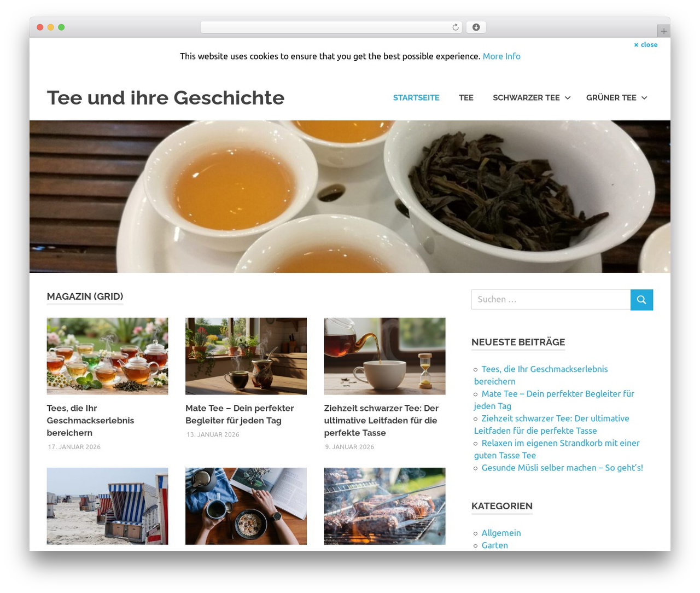Click the browser address bar
This screenshot has width=700, height=593.
click(x=331, y=27)
